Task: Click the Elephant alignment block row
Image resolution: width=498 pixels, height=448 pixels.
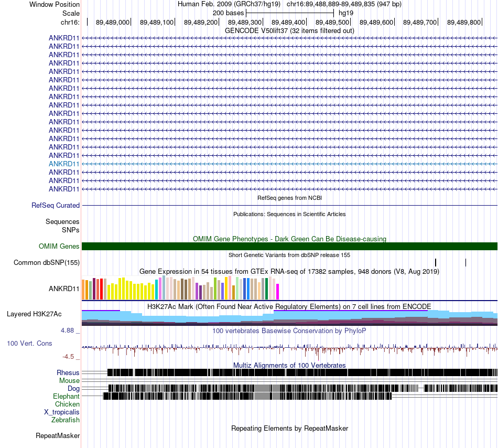Action: (x=247, y=396)
